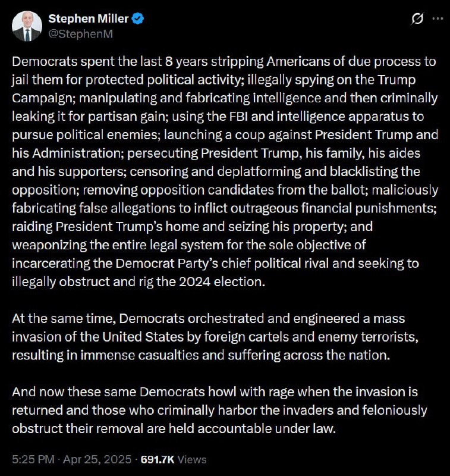Click the 'held accountable under law' ending text
The width and height of the screenshot is (450, 476).
(x=252, y=428)
